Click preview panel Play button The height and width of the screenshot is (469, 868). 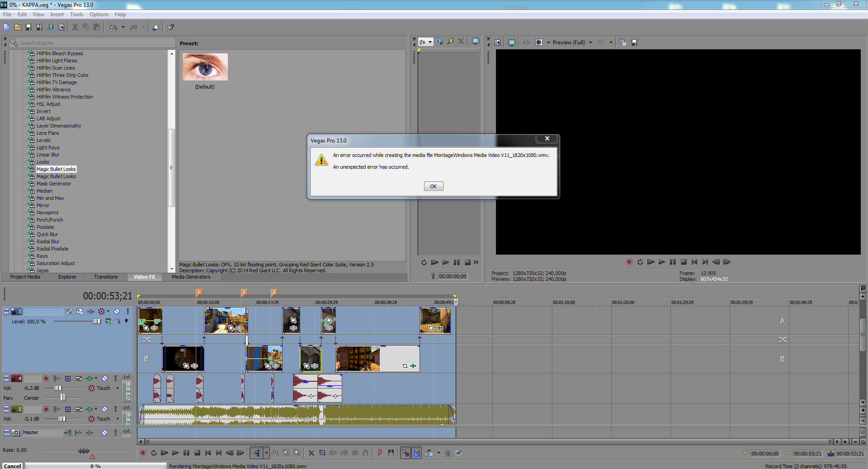pos(662,262)
